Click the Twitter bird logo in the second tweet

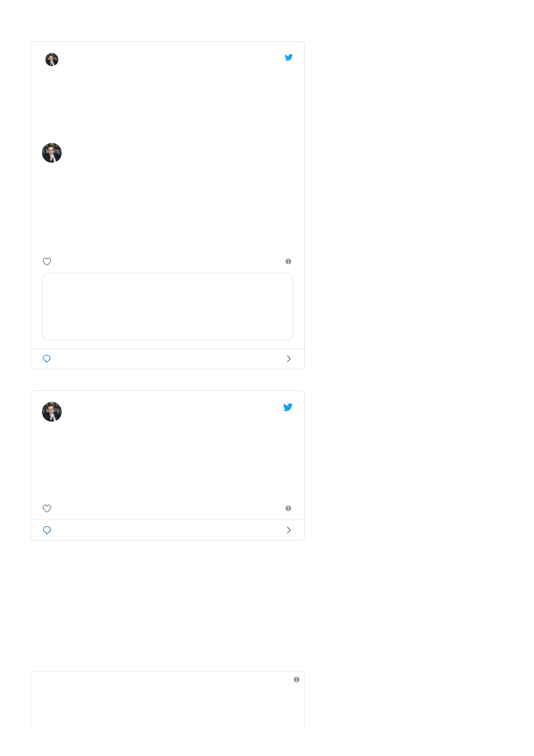(x=288, y=407)
